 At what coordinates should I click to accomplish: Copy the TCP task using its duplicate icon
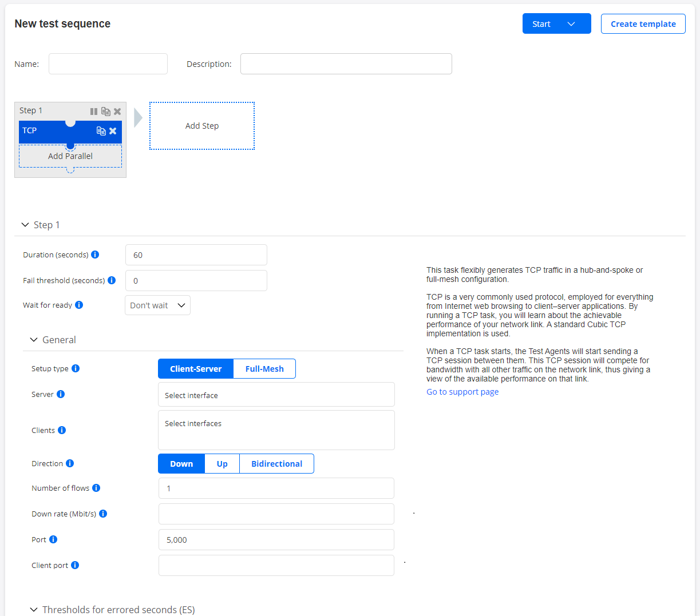pyautogui.click(x=101, y=131)
